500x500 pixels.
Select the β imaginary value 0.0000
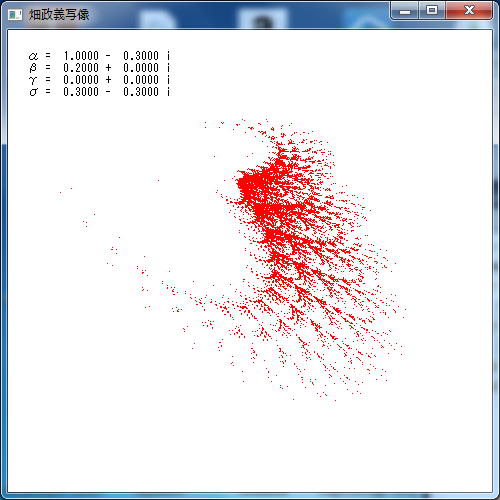click(x=141, y=68)
